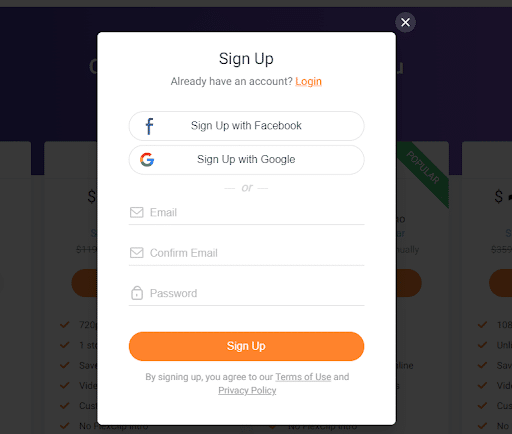Click the green POPULAR ribbon badge
This screenshot has width=512, height=434.
[x=424, y=169]
